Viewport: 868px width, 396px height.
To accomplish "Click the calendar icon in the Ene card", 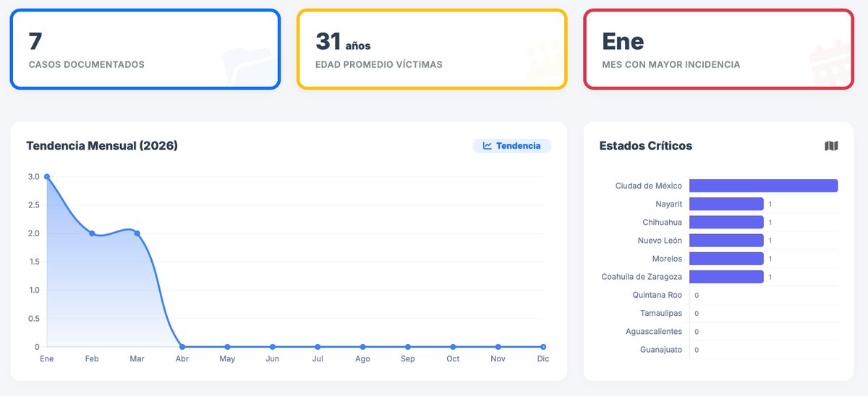I will 830,61.
